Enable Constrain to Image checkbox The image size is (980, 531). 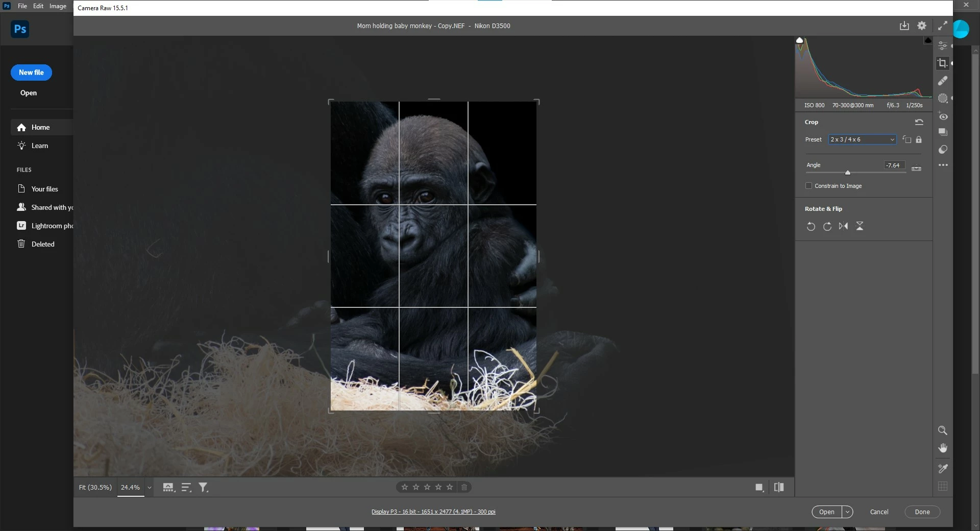(808, 186)
